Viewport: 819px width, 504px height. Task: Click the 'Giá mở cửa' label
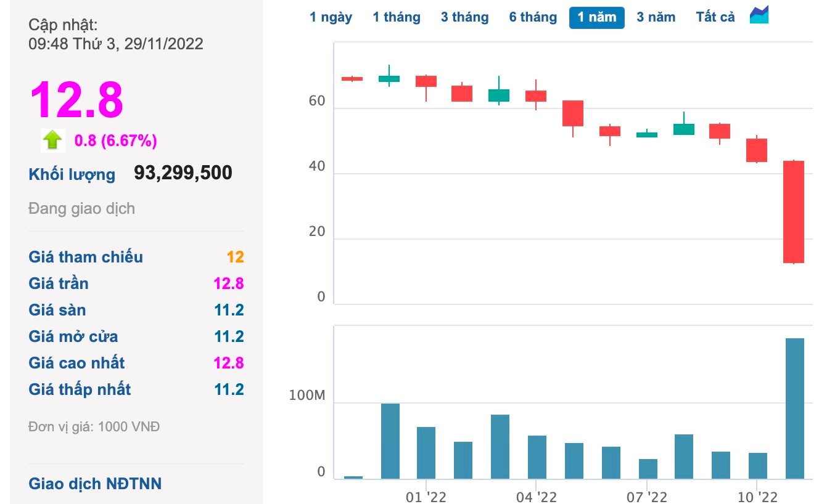tap(73, 336)
